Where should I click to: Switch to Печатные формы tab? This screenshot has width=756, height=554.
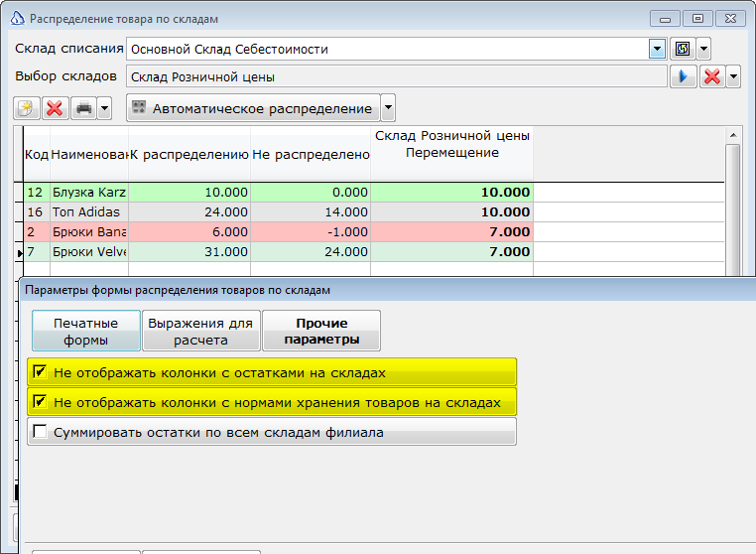coord(86,331)
